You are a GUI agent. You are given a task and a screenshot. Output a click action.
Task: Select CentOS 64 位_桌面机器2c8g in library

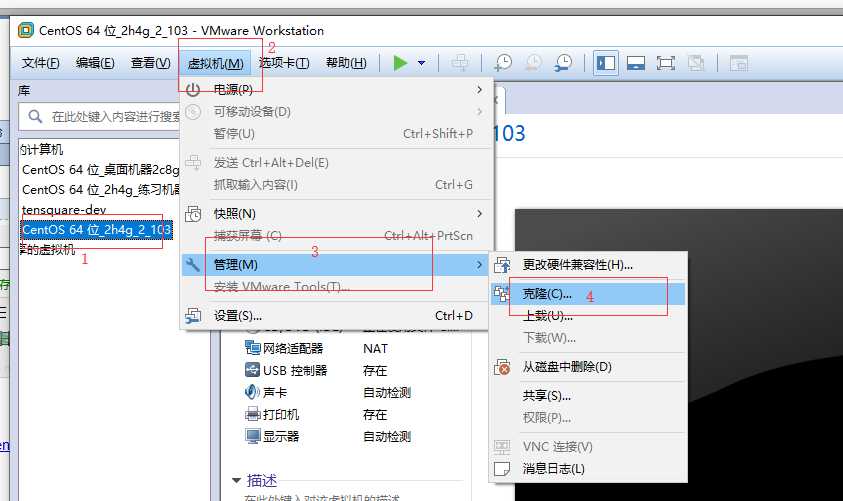[101, 170]
